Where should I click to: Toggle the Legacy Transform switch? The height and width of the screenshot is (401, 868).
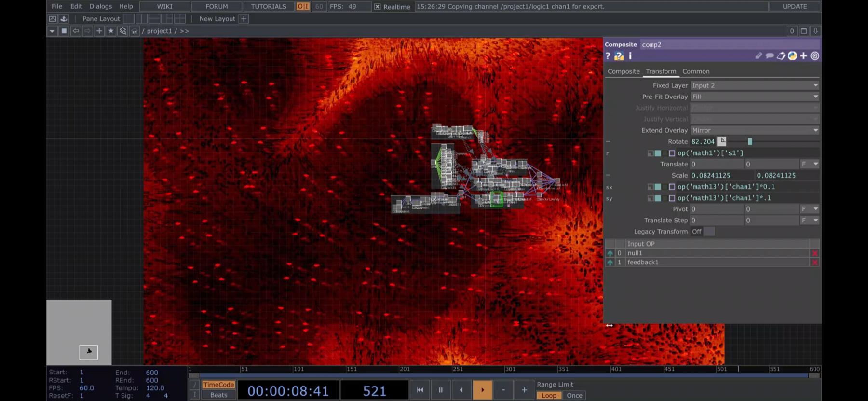703,232
